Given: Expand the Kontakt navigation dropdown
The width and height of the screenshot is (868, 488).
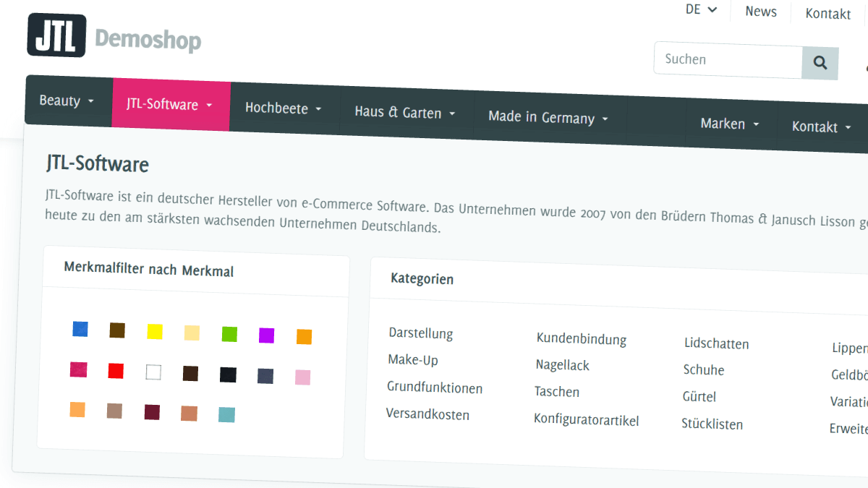Looking at the screenshot, I should coord(820,127).
